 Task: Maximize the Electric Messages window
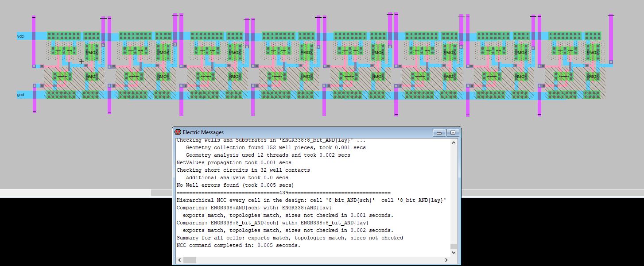452,132
